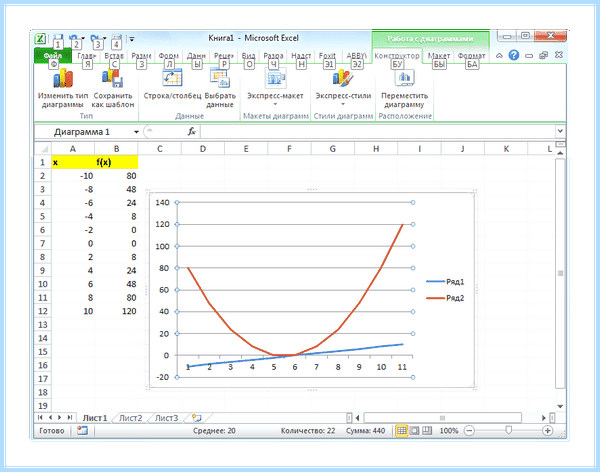Select the Лист1 sheet tab
The image size is (600, 472).
point(95,418)
